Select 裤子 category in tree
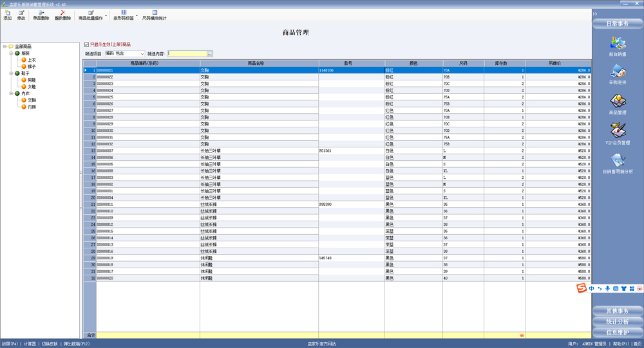This screenshot has width=644, height=348. click(x=32, y=66)
